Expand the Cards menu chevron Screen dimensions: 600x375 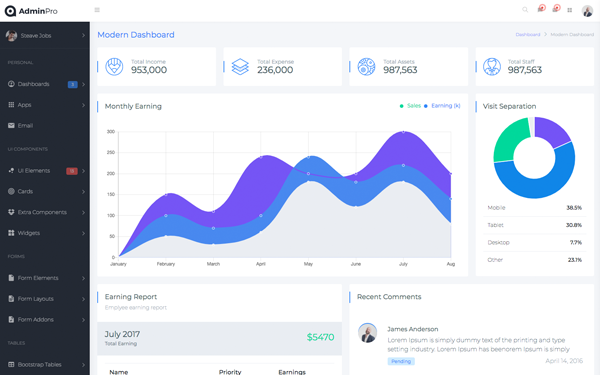(x=83, y=191)
